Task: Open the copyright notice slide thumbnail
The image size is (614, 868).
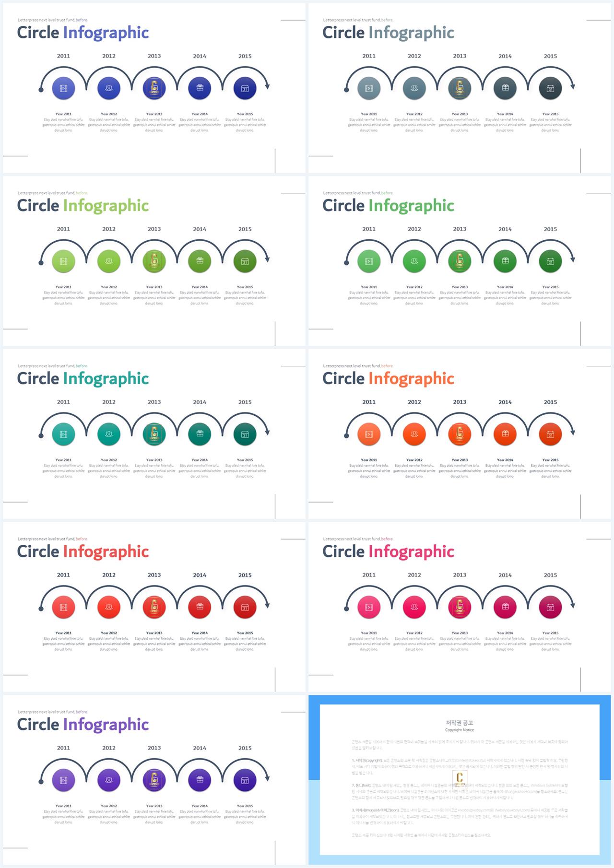Action: tap(460, 780)
